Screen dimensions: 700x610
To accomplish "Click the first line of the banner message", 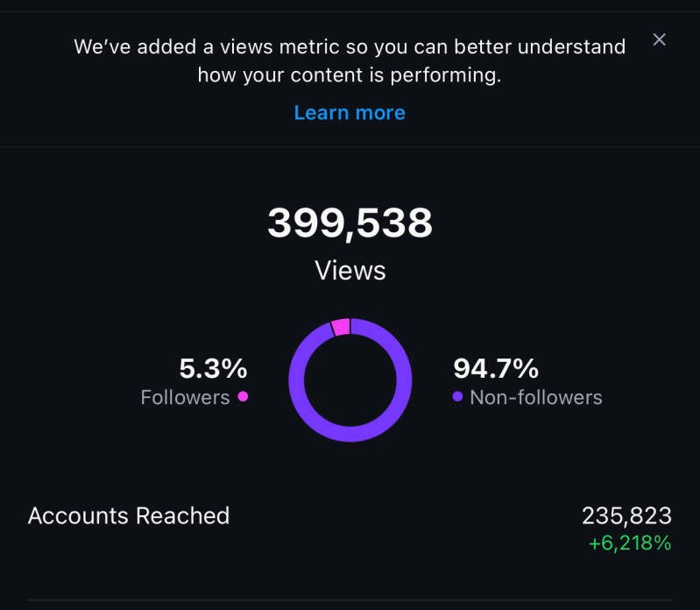I will pyautogui.click(x=350, y=46).
